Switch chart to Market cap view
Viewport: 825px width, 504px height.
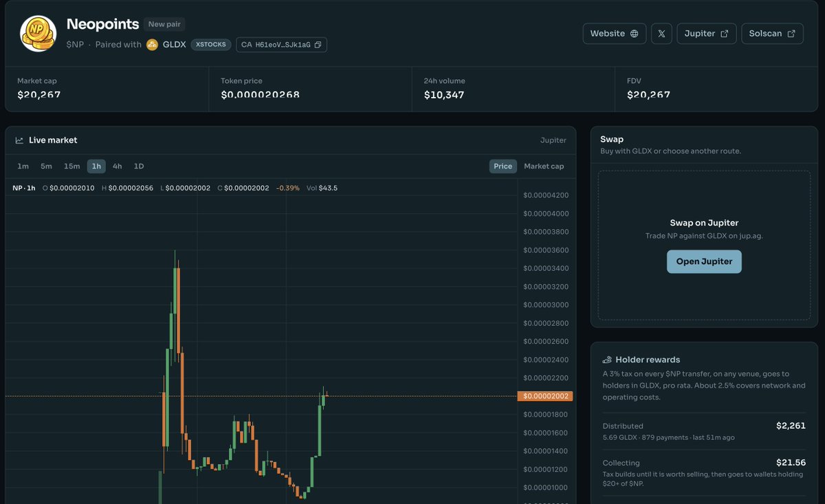(x=544, y=166)
